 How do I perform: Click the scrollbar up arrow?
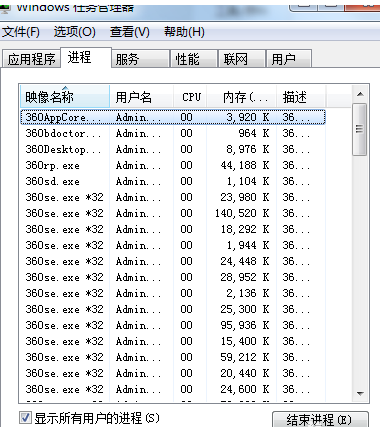tap(360, 94)
